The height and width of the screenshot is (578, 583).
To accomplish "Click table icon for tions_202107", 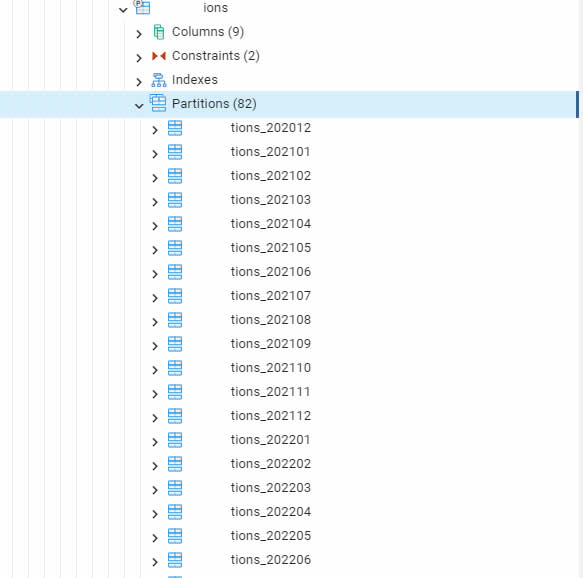I will click(175, 296).
